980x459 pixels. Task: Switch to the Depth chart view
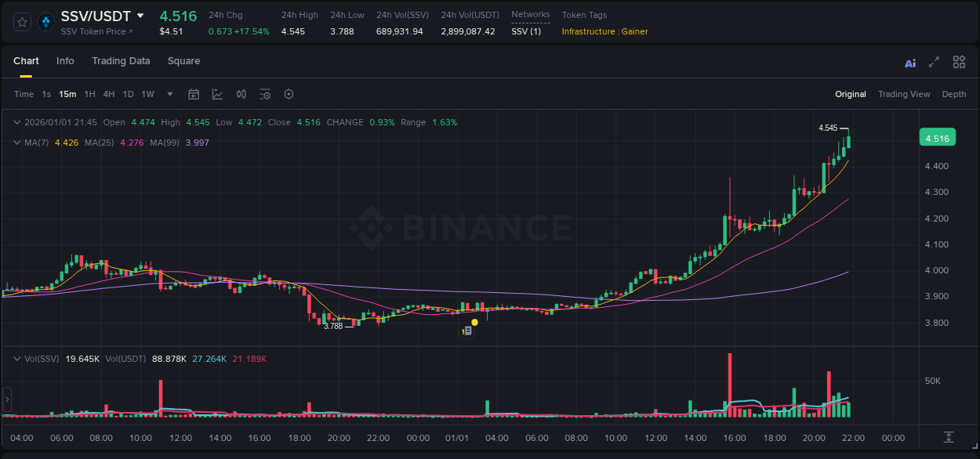954,94
